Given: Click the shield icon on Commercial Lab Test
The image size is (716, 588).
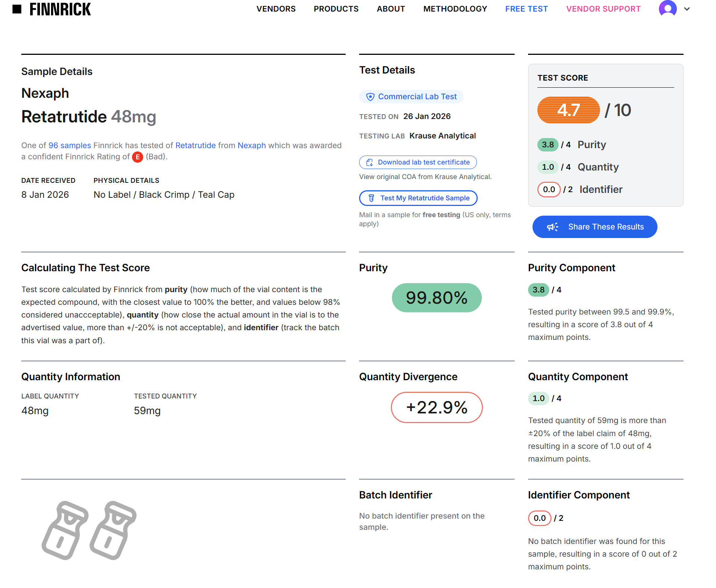Looking at the screenshot, I should [370, 97].
